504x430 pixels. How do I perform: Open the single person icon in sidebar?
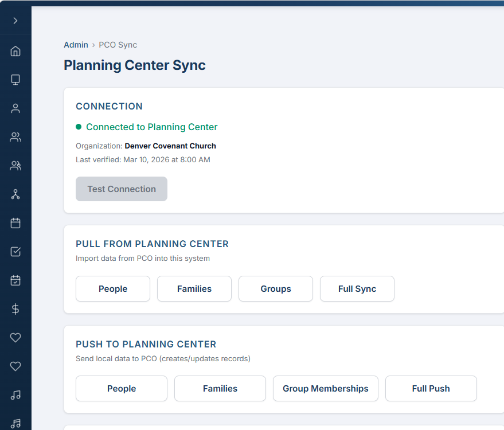click(15, 108)
